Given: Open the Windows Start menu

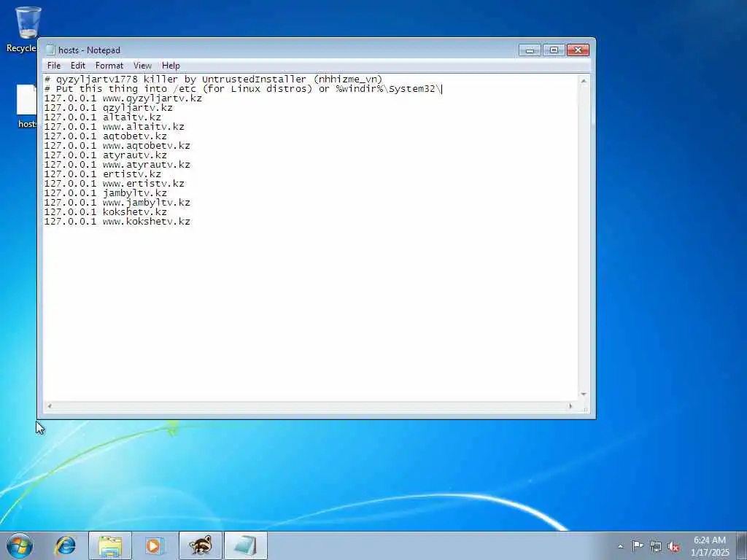Looking at the screenshot, I should [x=20, y=545].
